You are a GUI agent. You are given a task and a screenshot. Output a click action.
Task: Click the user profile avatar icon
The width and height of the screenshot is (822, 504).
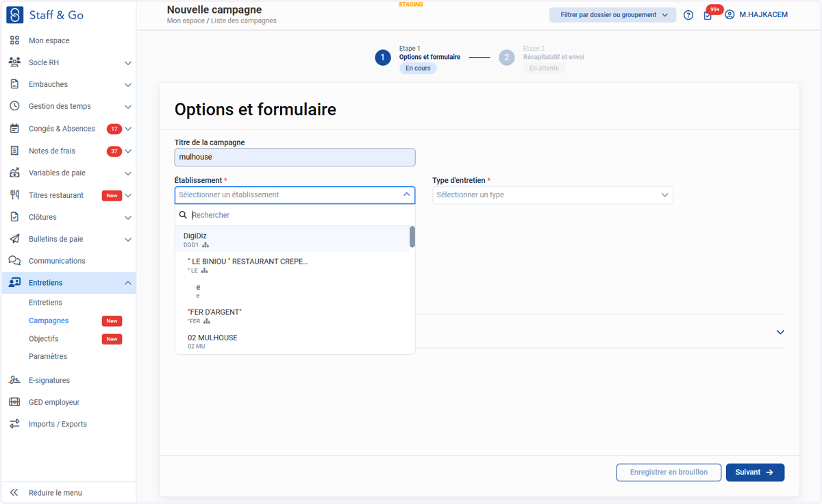coord(730,14)
